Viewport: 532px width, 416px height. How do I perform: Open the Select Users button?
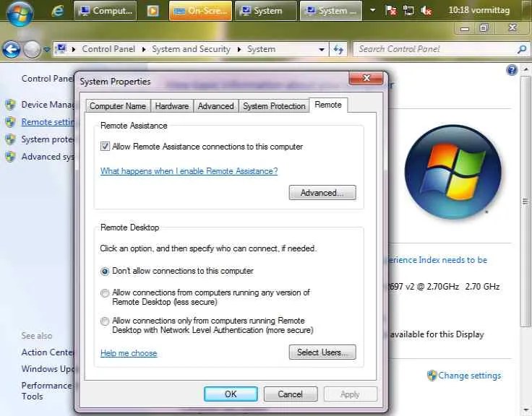tap(322, 352)
